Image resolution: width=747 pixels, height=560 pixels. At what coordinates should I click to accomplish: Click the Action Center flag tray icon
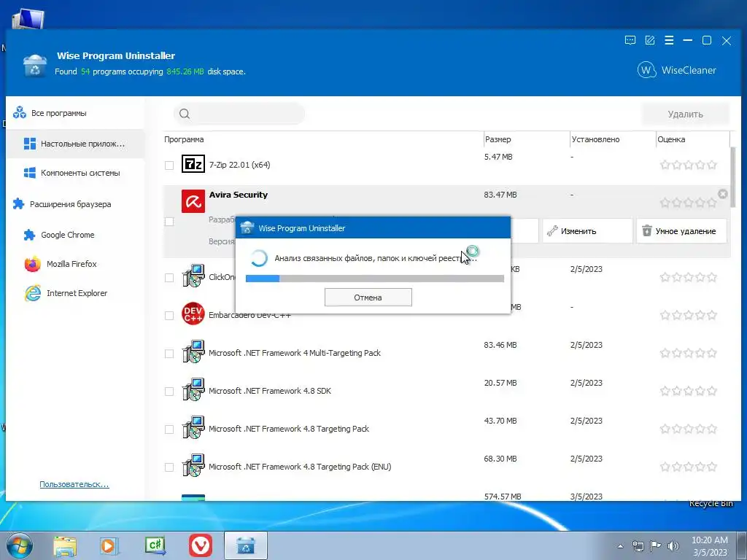tap(656, 546)
